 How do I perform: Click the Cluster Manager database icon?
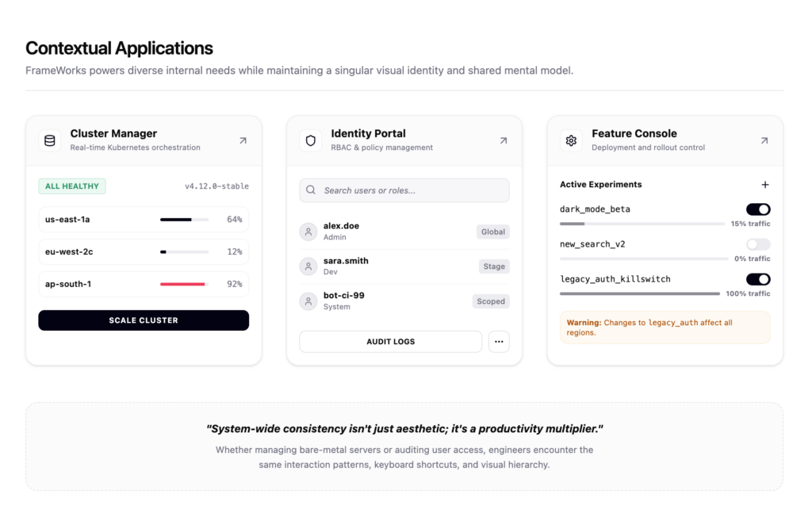50,140
